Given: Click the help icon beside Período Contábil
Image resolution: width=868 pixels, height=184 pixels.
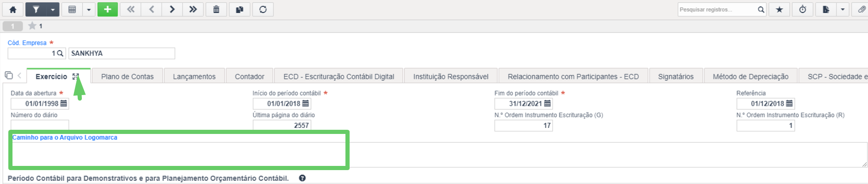Looking at the screenshot, I should pyautogui.click(x=302, y=178).
